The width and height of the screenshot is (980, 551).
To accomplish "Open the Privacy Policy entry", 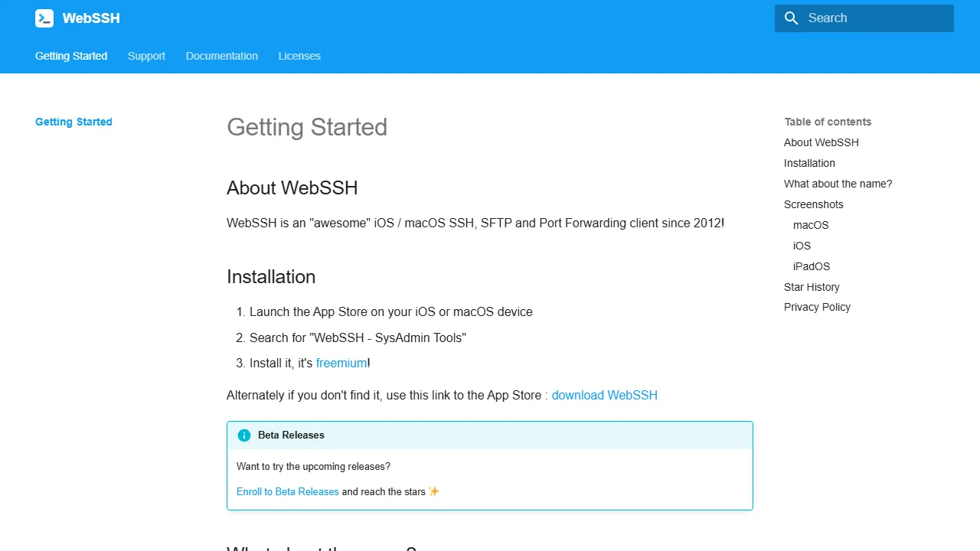I will [x=817, y=307].
